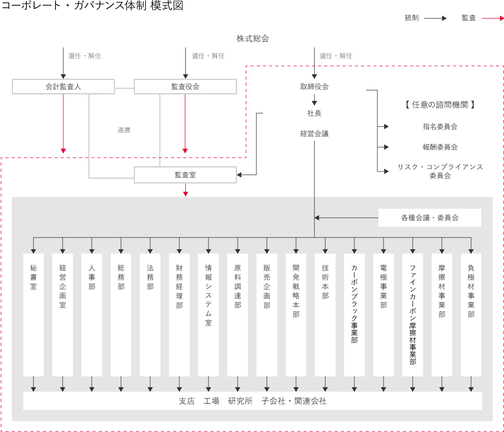Click the 情報システム室 department column
Viewport: 504px width, 432px height.
tap(208, 314)
